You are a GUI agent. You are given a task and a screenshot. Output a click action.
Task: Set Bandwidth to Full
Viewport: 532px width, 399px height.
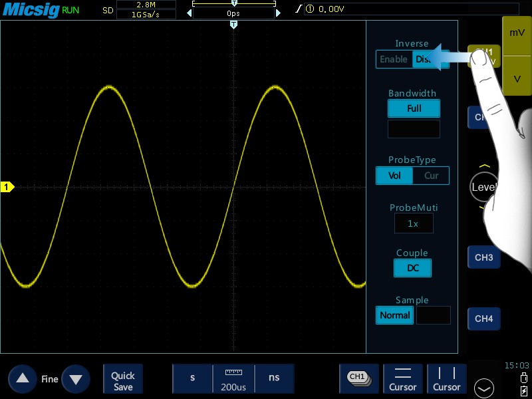414,108
